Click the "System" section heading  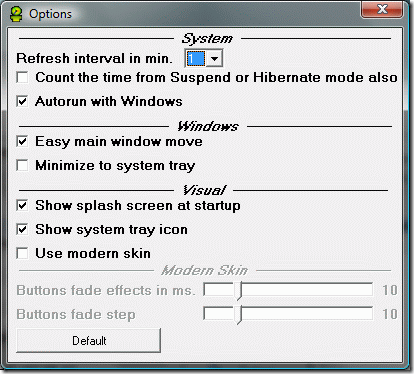coord(207,39)
